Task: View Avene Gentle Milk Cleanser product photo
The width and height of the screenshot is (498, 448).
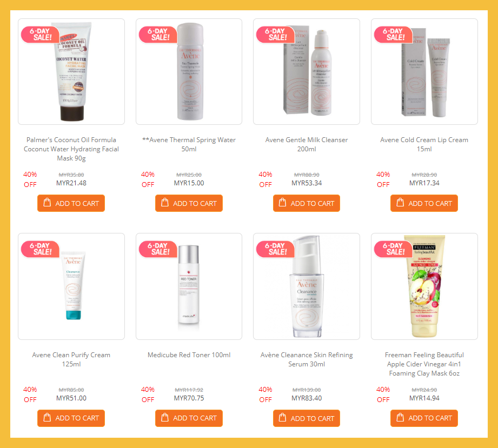Action: click(307, 71)
